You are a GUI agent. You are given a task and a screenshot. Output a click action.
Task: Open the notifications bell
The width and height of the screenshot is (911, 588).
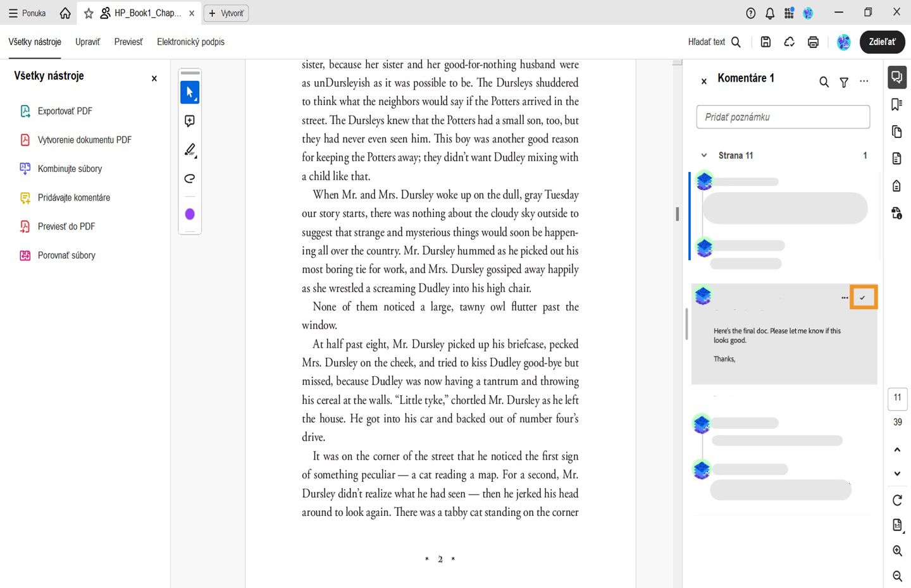coord(770,13)
